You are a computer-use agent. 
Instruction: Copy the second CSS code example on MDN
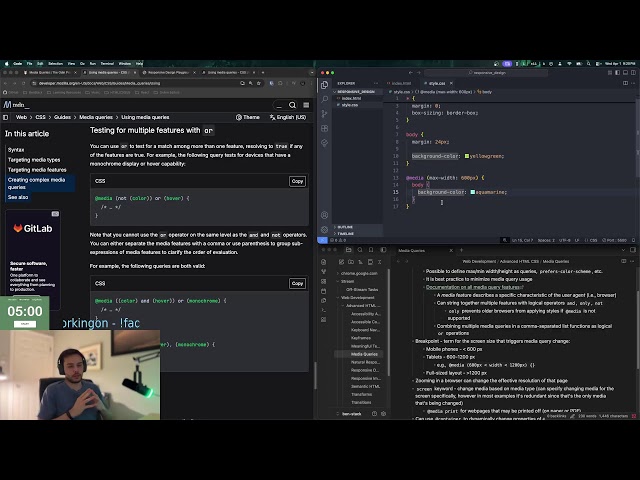click(x=297, y=283)
